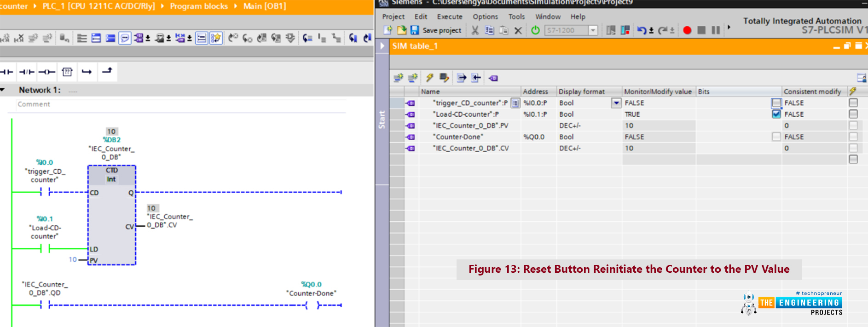Open the Start vertical side tab
The width and height of the screenshot is (868, 327).
pyautogui.click(x=382, y=119)
